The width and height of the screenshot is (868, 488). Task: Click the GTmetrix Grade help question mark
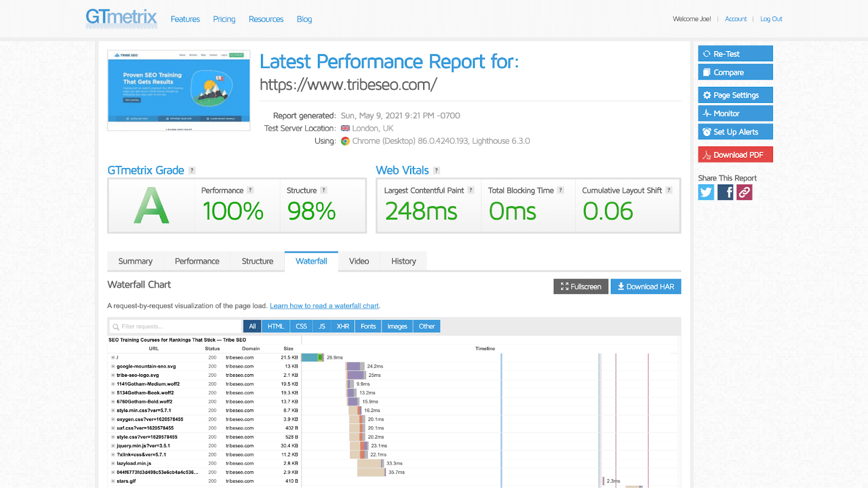click(192, 171)
